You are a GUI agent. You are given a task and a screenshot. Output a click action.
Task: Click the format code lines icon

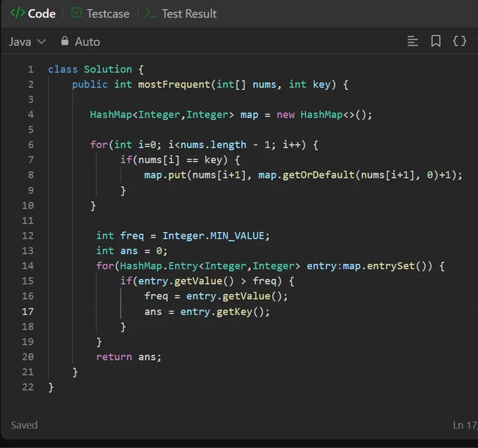[413, 41]
